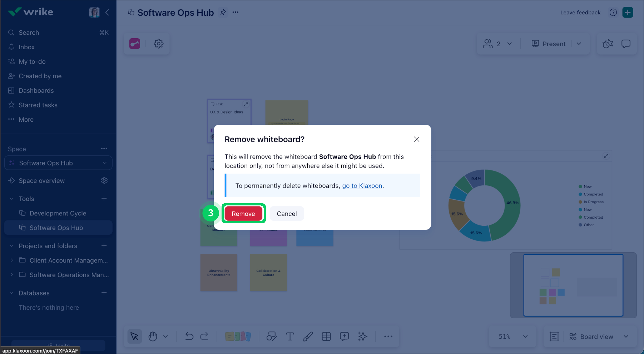The image size is (644, 354).
Task: Open the timer tool
Action: pyautogui.click(x=608, y=44)
